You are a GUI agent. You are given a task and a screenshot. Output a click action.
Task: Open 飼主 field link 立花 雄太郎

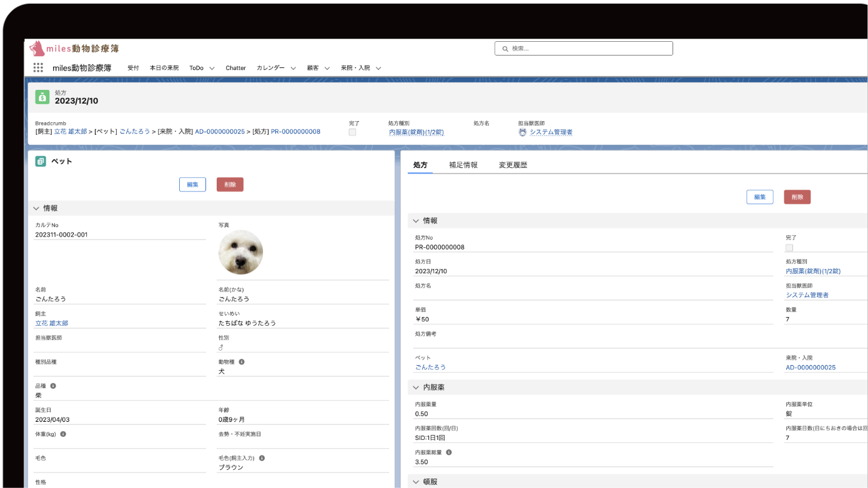(51, 323)
